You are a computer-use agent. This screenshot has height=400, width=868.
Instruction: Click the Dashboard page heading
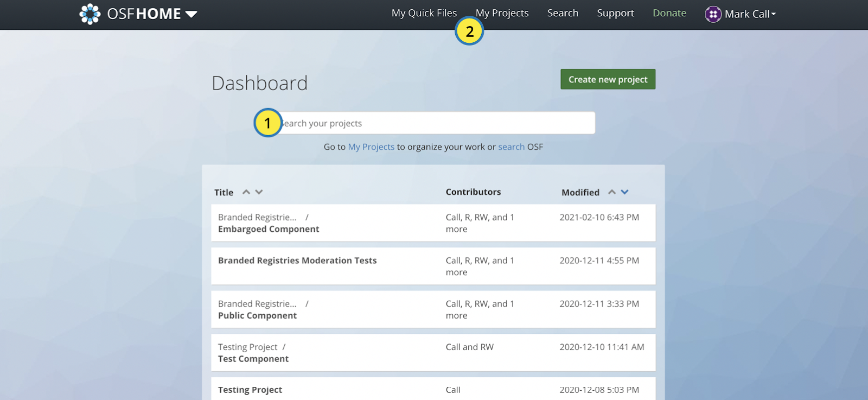259,83
